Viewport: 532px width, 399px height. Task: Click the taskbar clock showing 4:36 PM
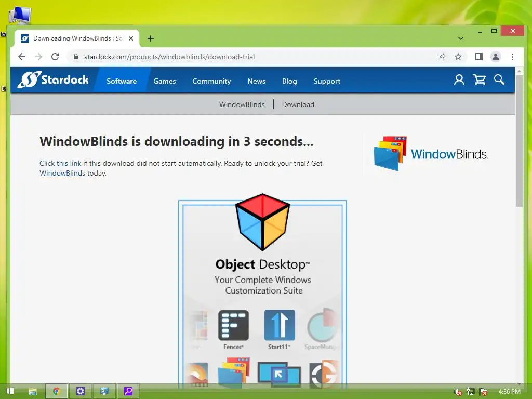coord(509,392)
